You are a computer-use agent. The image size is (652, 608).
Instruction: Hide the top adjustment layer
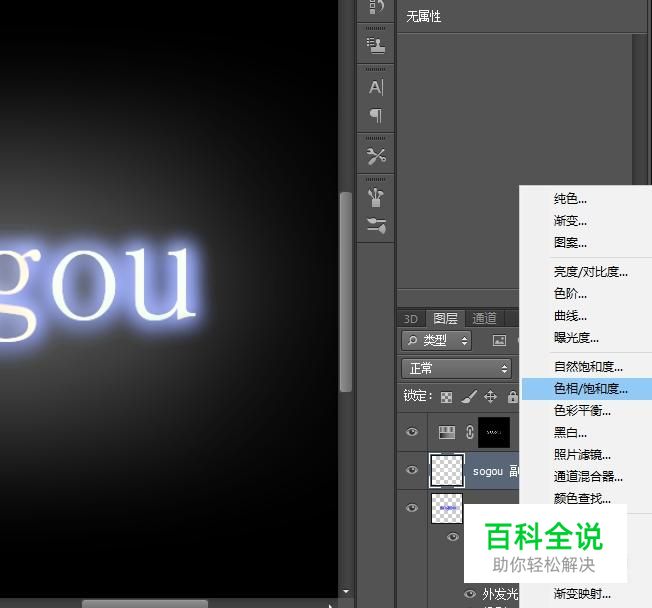pos(412,432)
